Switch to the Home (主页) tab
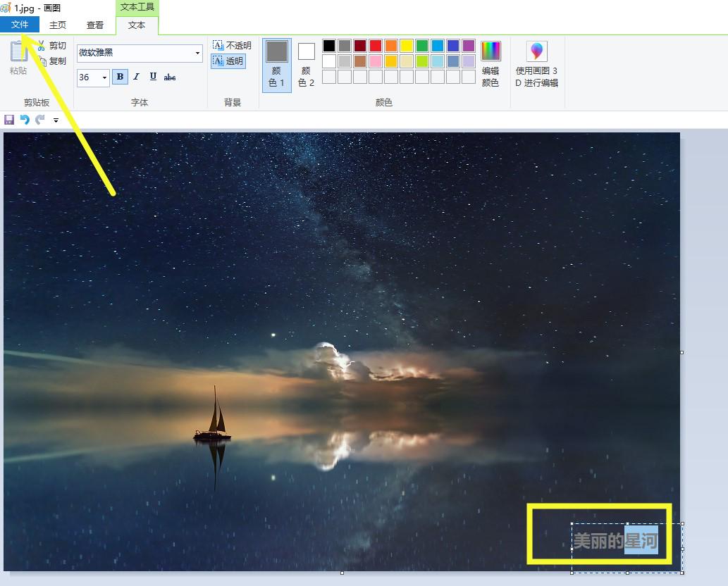 (x=58, y=25)
